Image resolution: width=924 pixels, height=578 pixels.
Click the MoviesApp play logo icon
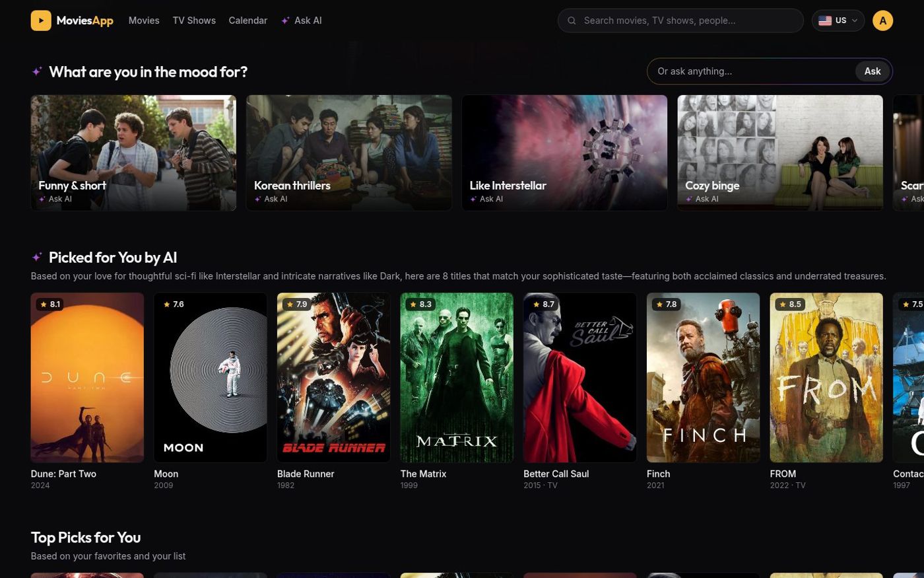[x=41, y=20]
